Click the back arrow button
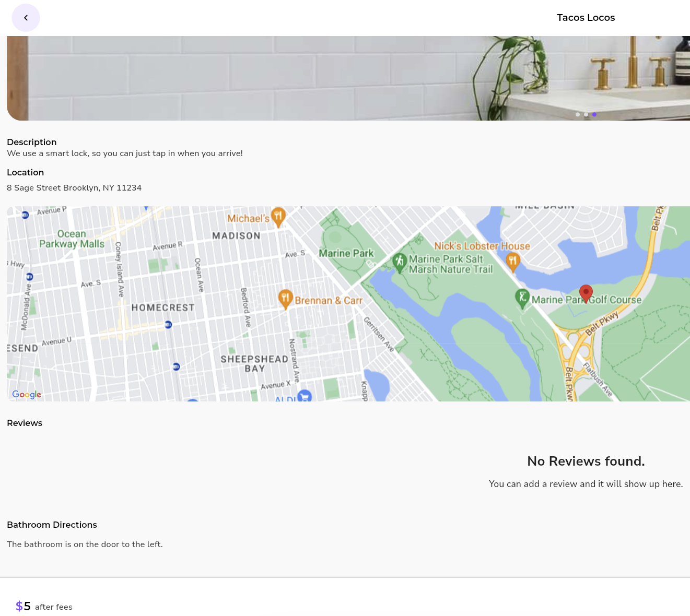The height and width of the screenshot is (616, 690). (26, 18)
